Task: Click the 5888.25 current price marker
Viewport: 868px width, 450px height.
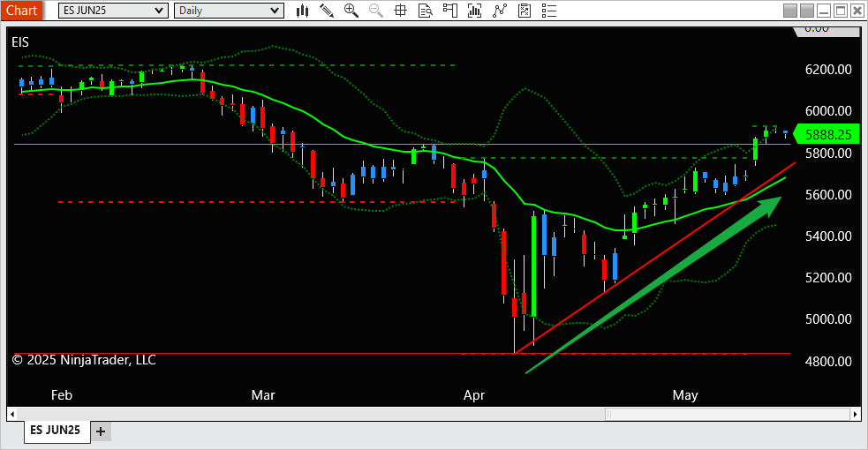Action: pyautogui.click(x=827, y=134)
